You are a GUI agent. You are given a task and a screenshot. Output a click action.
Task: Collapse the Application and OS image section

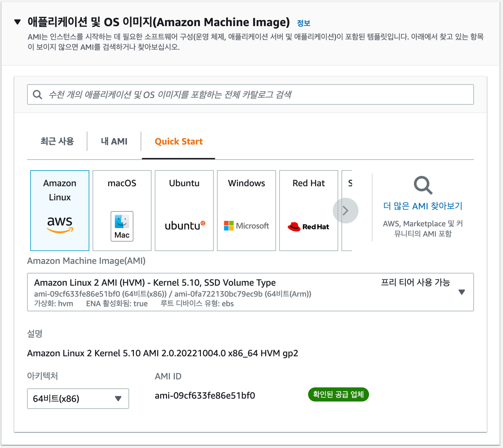[x=18, y=22]
